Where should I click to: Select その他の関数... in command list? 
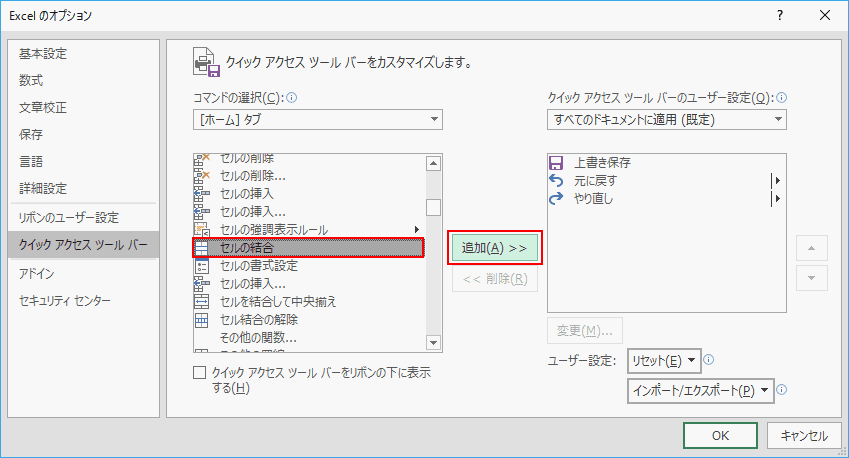pos(309,338)
